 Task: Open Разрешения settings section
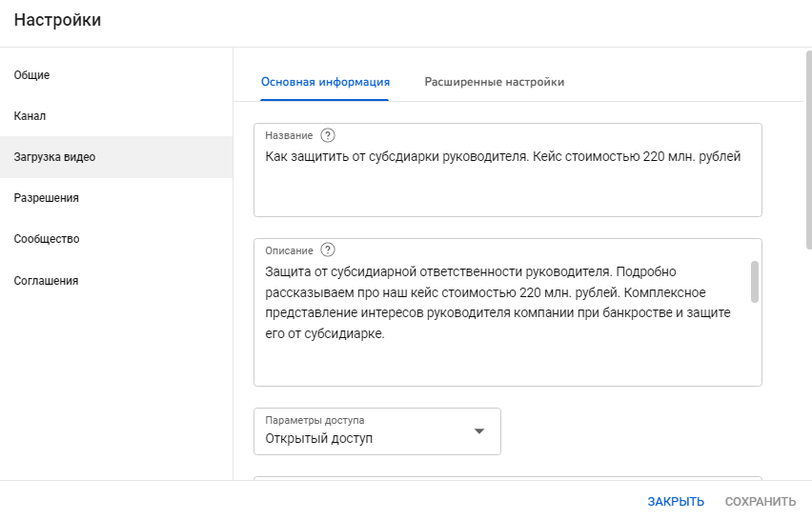pos(46,198)
